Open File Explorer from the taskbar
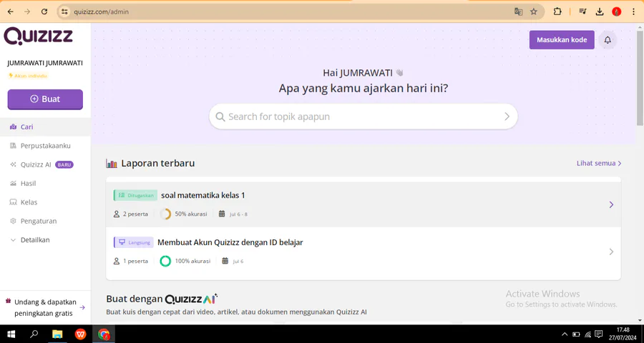 point(57,334)
